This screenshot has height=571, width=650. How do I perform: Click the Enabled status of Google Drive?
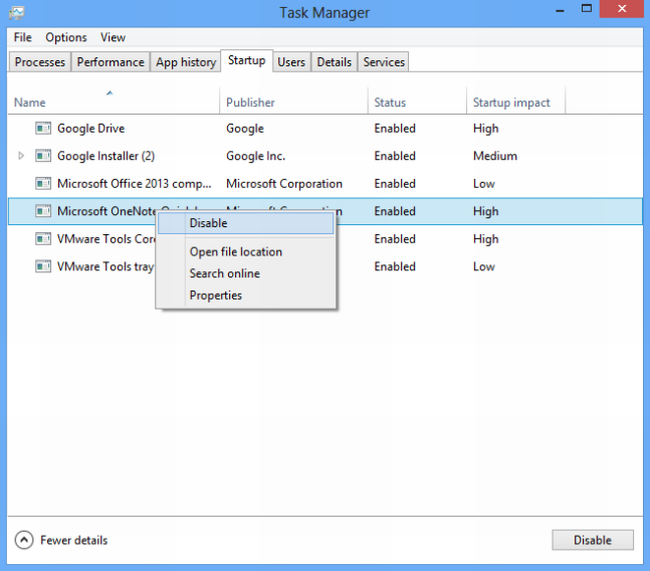pos(395,128)
